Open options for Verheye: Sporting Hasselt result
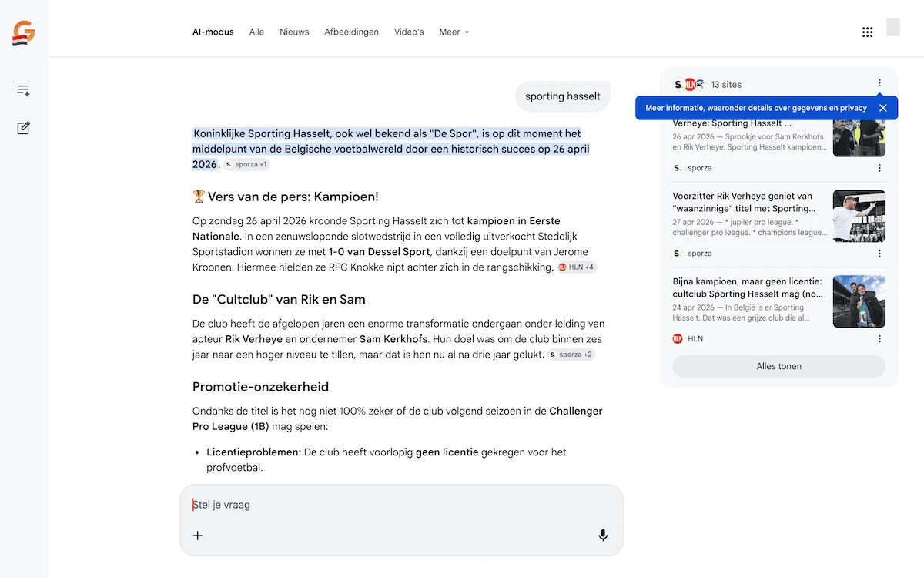The image size is (924, 578). click(880, 168)
